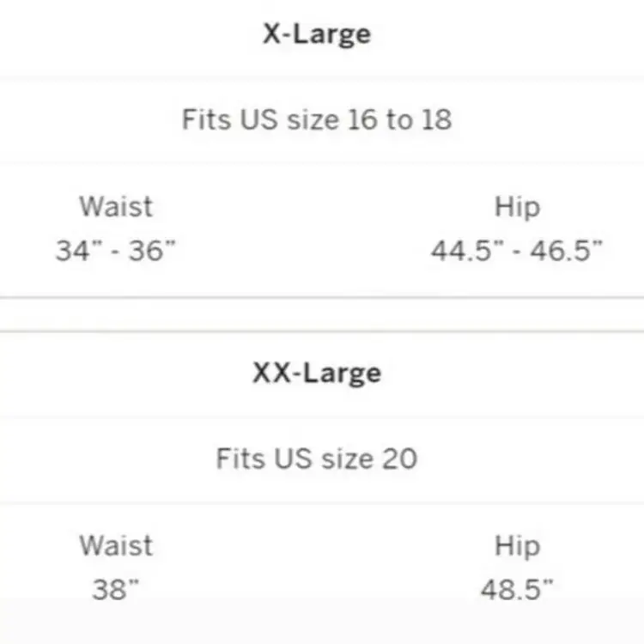Screen dimensions: 644x644
Task: Select the 38" waist measurement
Action: click(116, 590)
